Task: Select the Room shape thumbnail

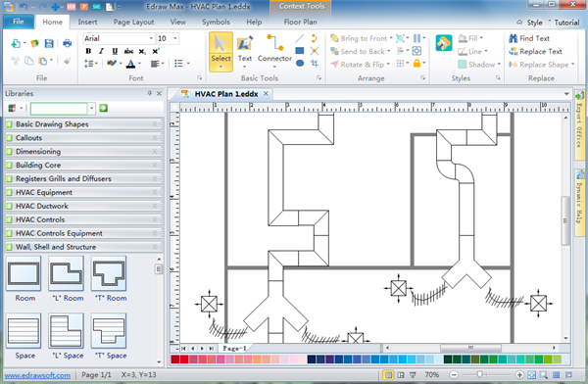Action: click(x=24, y=273)
